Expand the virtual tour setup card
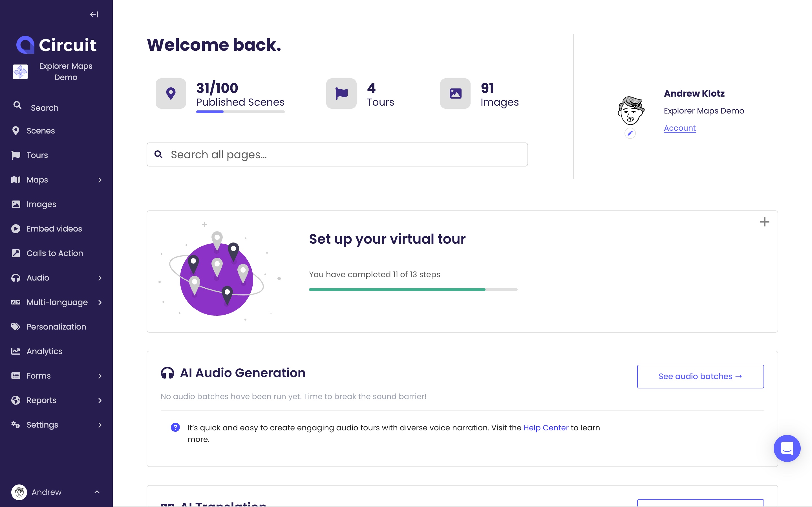Viewport: 812px width, 507px height. pos(764,222)
